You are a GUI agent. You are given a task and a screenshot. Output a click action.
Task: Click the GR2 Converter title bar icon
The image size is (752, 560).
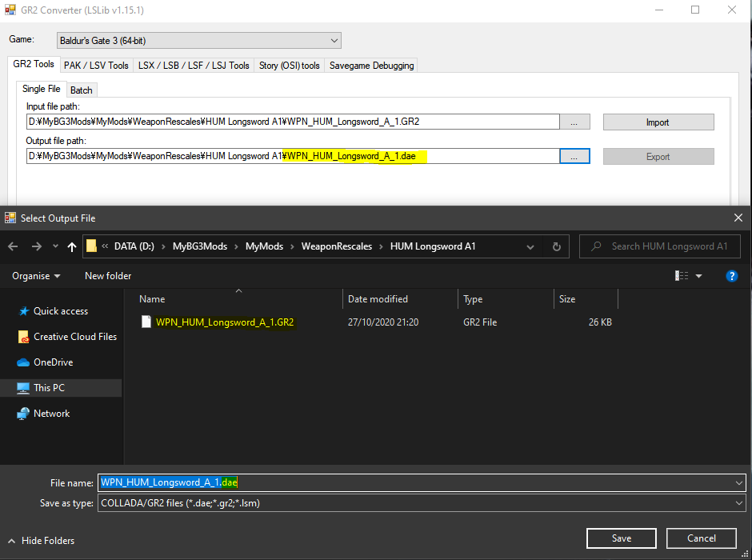[x=10, y=10]
